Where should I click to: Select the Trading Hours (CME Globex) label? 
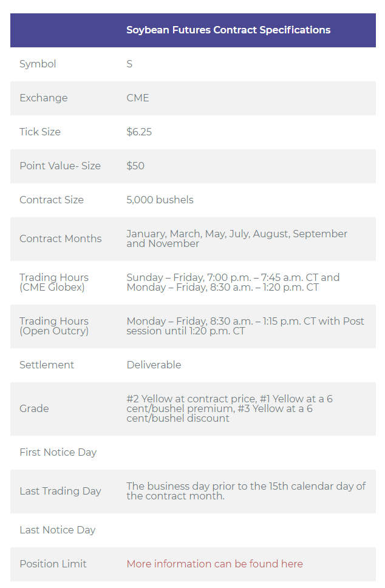pyautogui.click(x=54, y=282)
